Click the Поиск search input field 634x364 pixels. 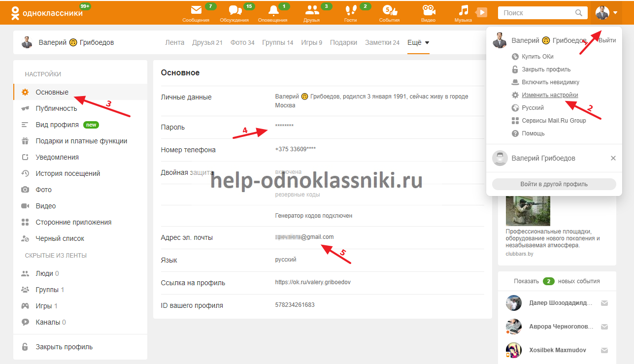coord(537,13)
